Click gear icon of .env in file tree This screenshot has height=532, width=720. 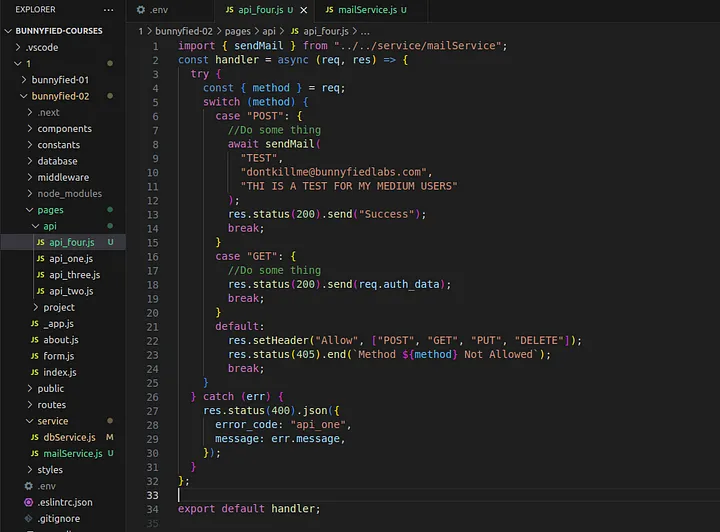click(x=28, y=486)
